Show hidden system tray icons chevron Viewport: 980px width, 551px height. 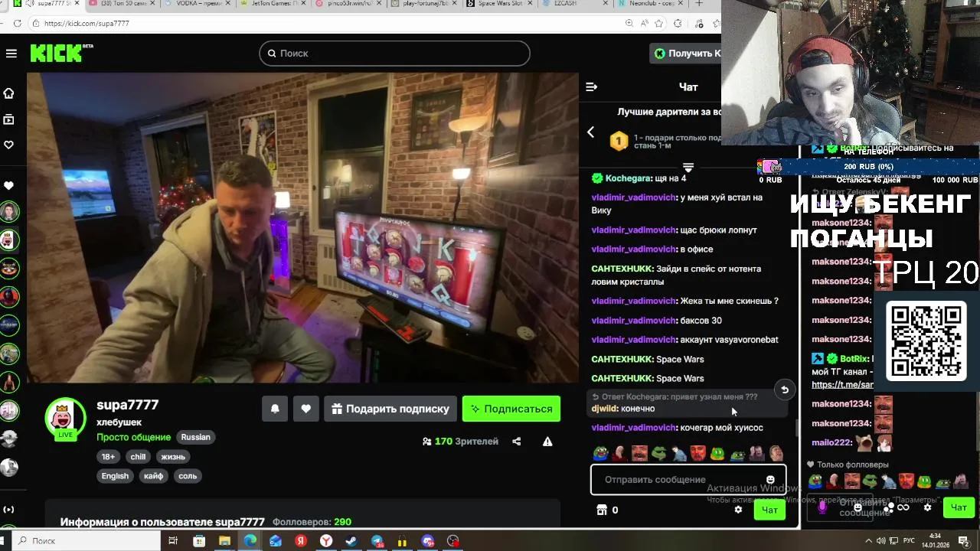tap(868, 541)
